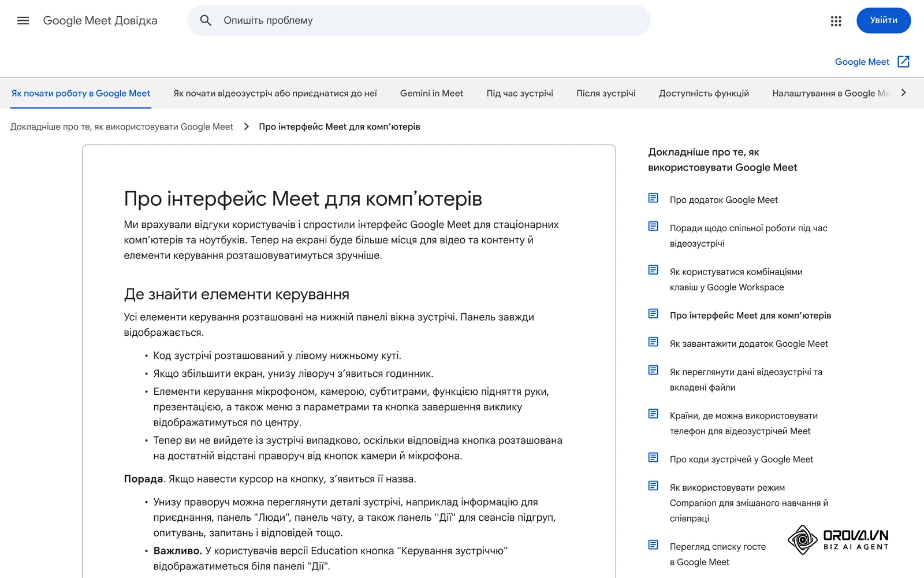Open the Google apps grid
924x578 pixels.
[x=836, y=21]
